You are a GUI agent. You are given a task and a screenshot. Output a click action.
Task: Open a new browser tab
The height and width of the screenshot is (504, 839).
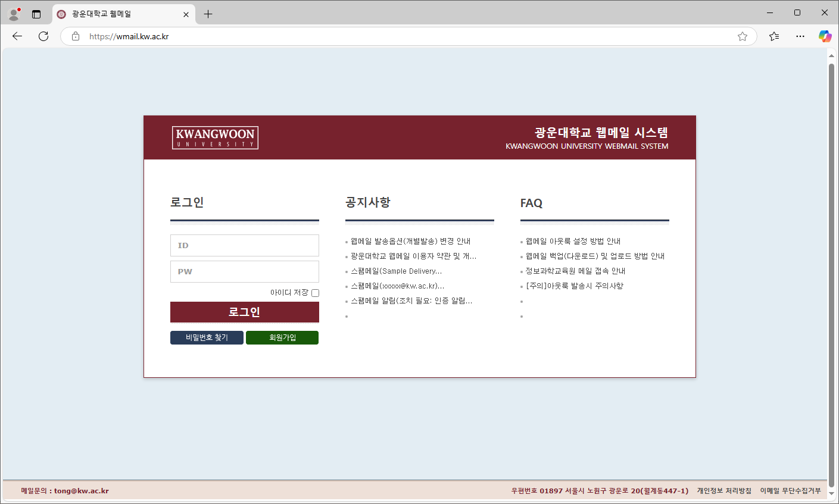pos(208,14)
